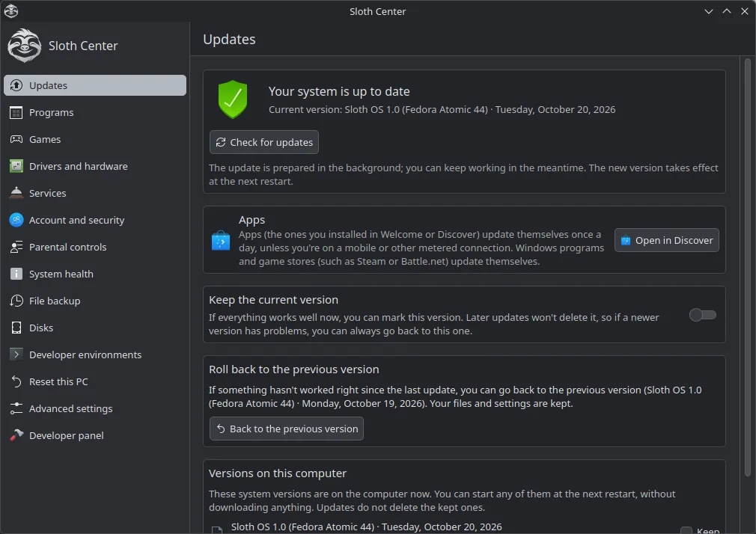756x534 pixels.
Task: Click the 'Versions on this computer' heading
Action: pos(278,473)
